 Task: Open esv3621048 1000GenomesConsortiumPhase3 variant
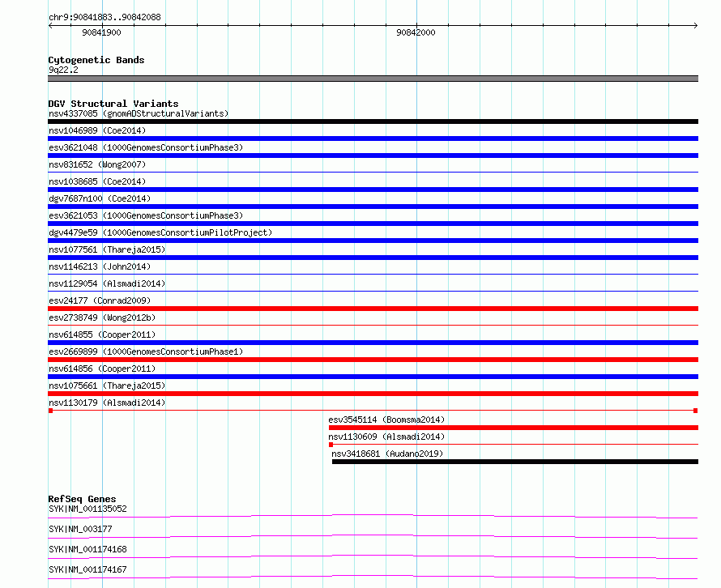[x=146, y=147]
